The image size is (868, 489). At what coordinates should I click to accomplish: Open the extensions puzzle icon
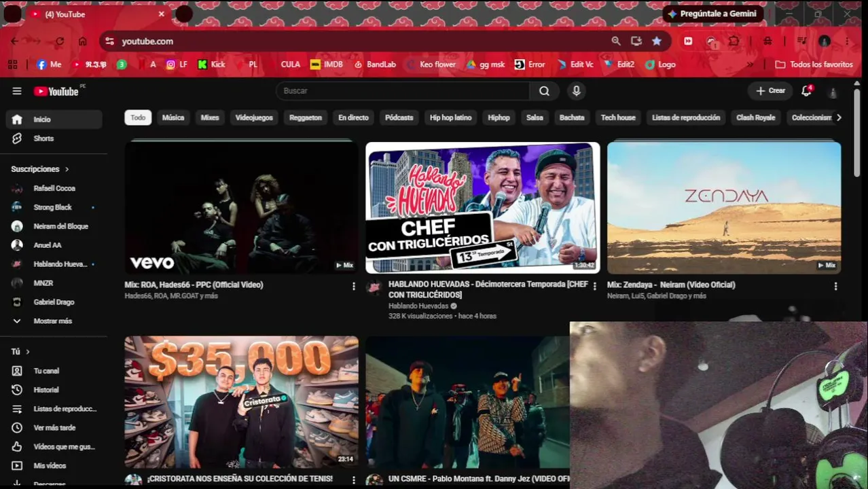point(734,41)
